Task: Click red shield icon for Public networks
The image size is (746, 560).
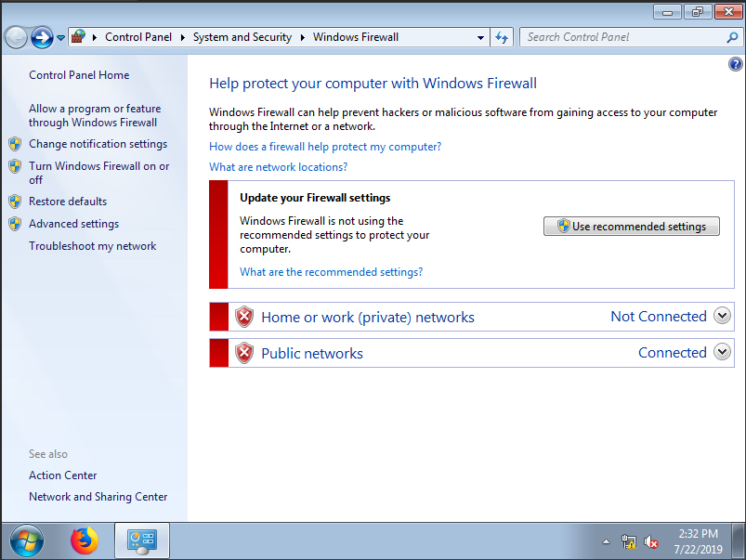Action: tap(244, 353)
